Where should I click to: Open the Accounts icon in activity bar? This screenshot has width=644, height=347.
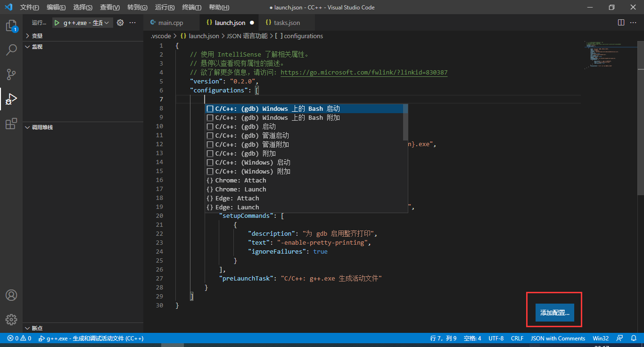[x=11, y=295]
